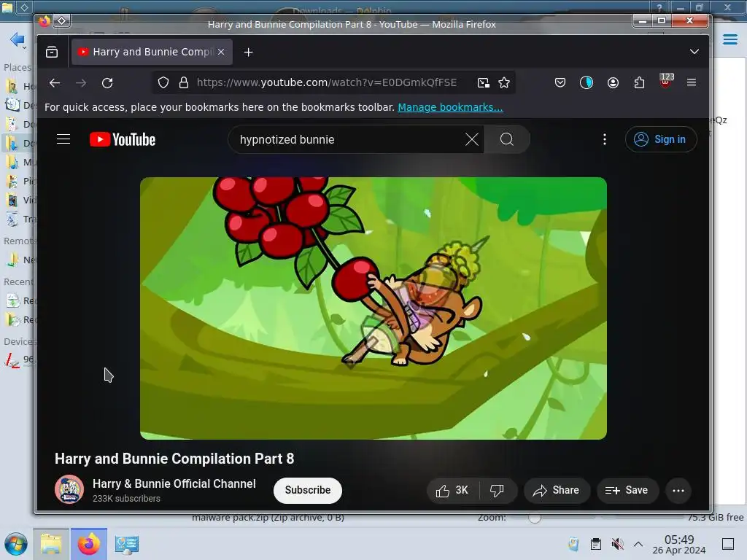Expand list all tabs chevron

694,52
